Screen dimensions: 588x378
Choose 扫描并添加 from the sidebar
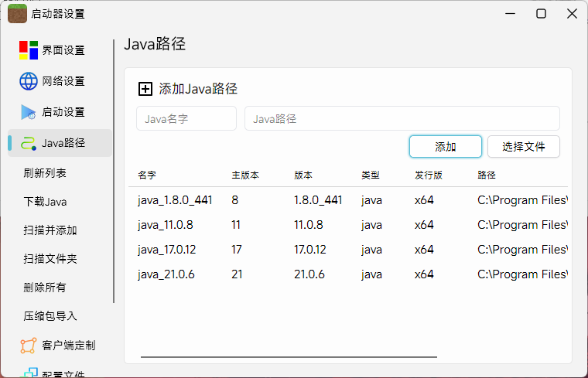(x=50, y=230)
